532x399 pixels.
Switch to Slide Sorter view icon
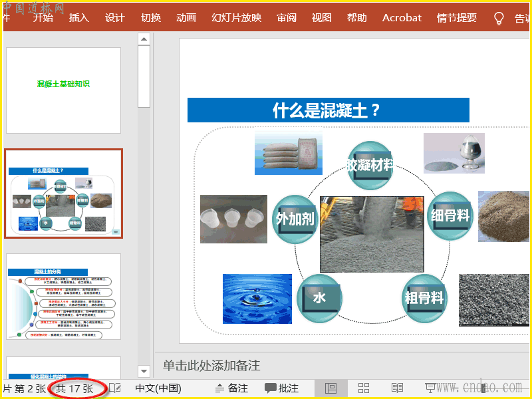pyautogui.click(x=364, y=388)
